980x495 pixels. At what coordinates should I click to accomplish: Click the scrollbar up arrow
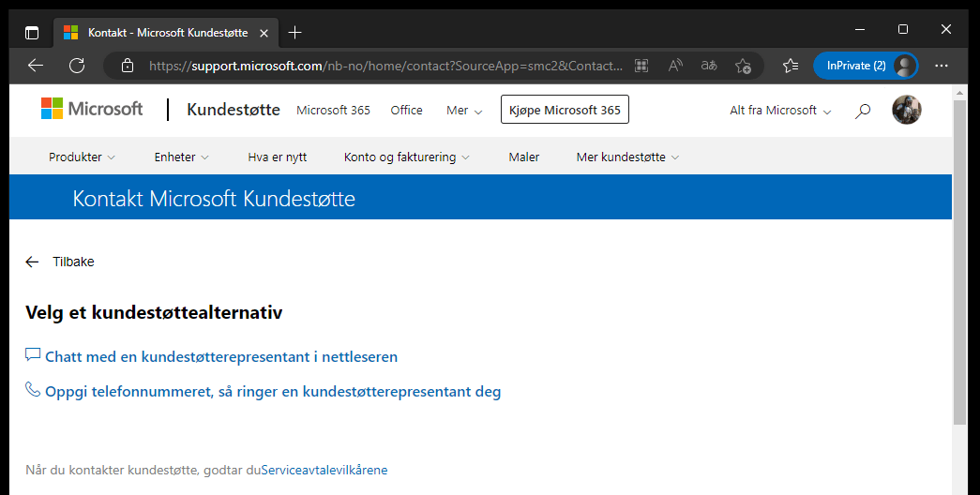[959, 93]
